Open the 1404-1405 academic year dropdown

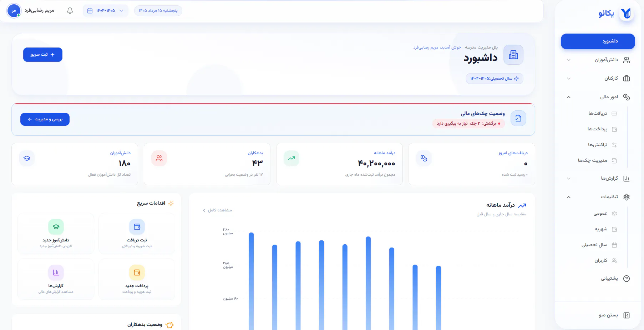(x=106, y=11)
